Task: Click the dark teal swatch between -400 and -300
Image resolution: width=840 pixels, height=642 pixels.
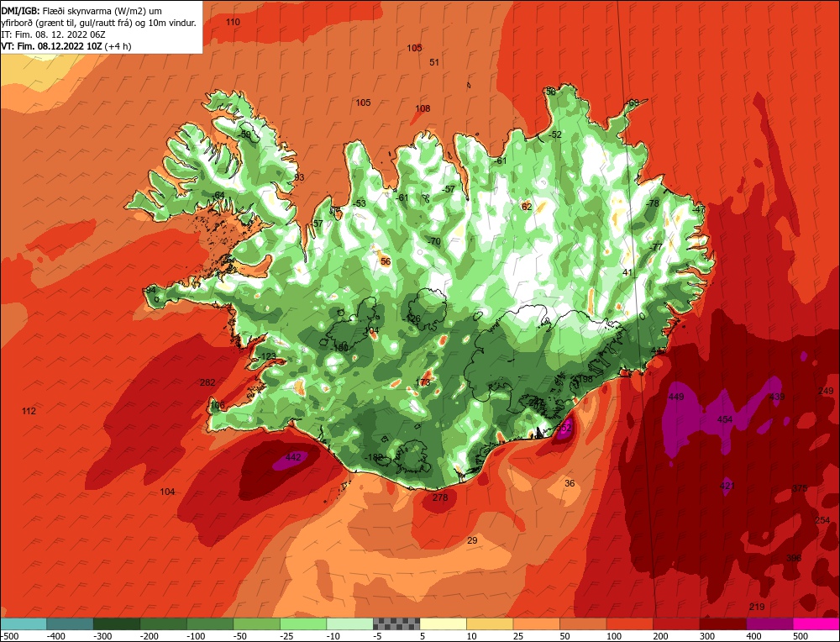Action: (70, 624)
